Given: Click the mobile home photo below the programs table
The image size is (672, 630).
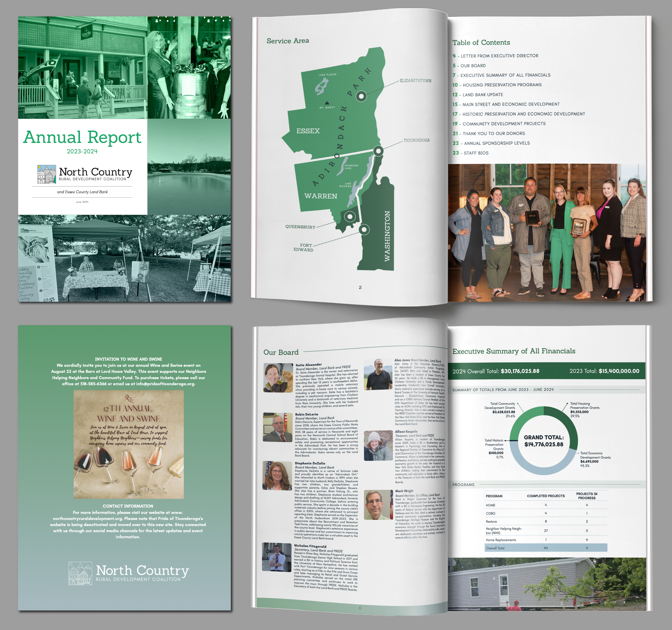Looking at the screenshot, I should tap(547, 584).
